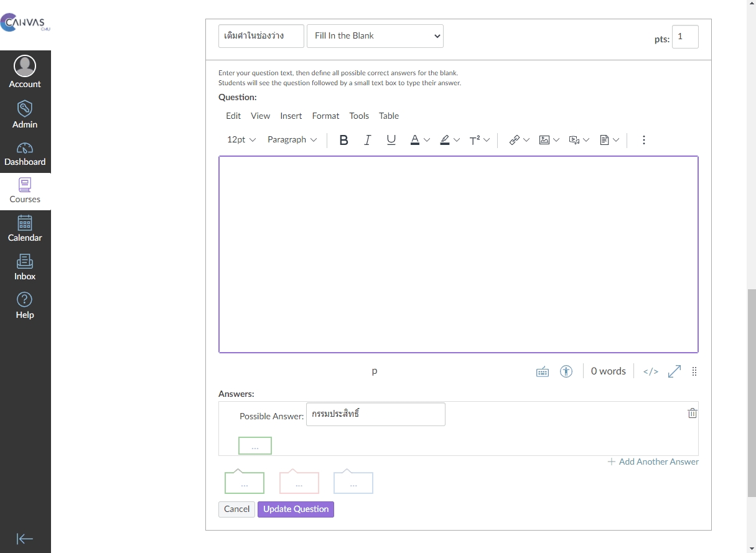
Task: Click the Update Question button
Action: pyautogui.click(x=296, y=509)
